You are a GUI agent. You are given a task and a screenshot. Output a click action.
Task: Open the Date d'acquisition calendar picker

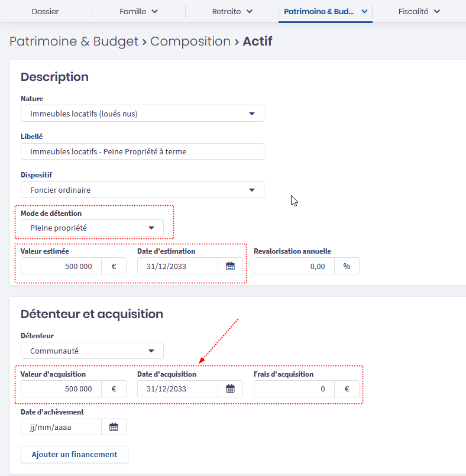coord(230,388)
